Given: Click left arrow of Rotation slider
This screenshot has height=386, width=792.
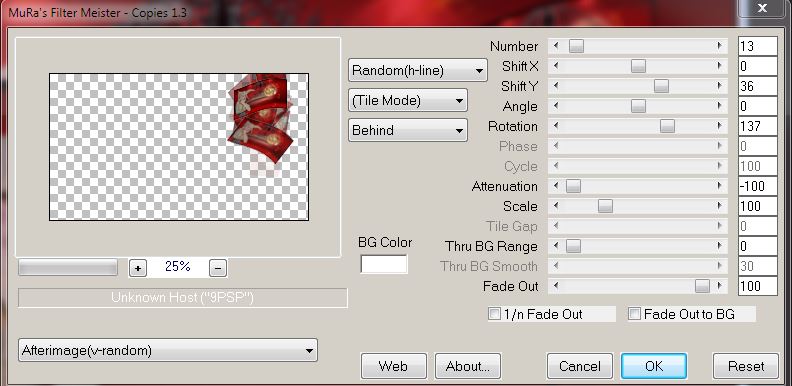Looking at the screenshot, I should coord(556,126).
